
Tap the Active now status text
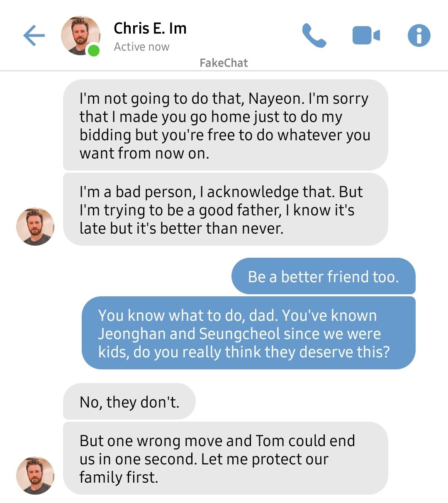point(141,47)
